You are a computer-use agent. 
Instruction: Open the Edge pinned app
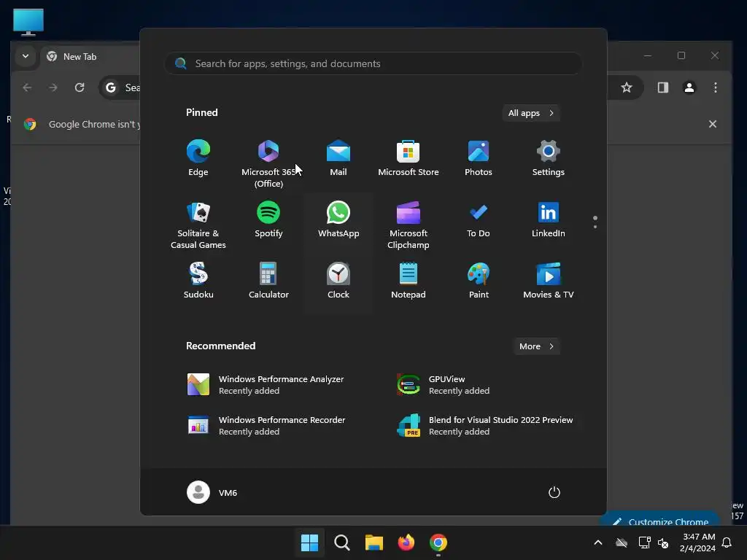coord(198,159)
